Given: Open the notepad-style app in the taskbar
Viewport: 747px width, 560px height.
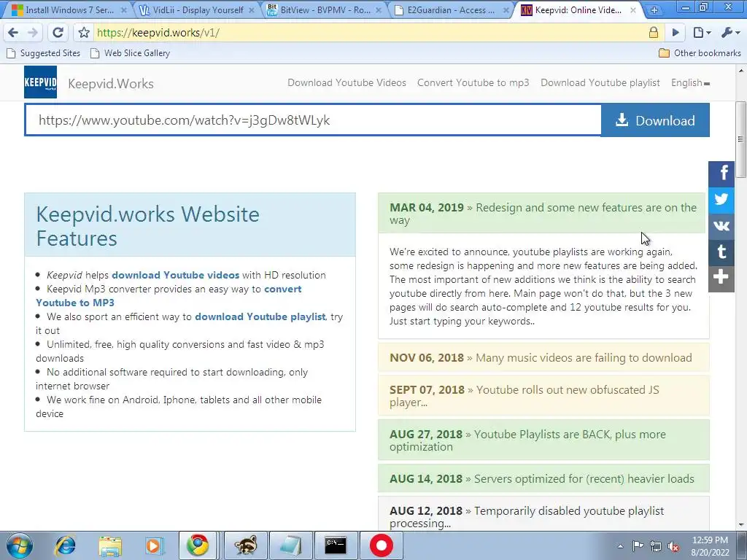Looking at the screenshot, I should (x=290, y=545).
